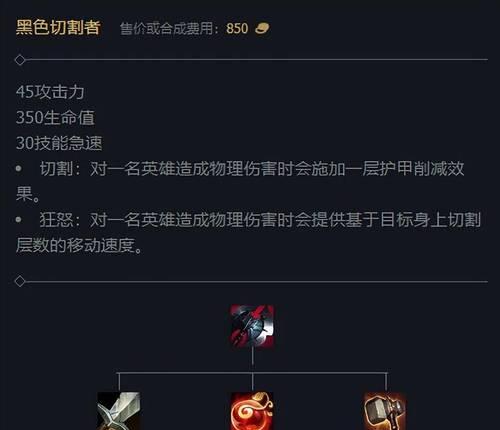Click the gold coin icon beside 850
Image resolution: width=500 pixels, height=430 pixels.
click(x=262, y=28)
